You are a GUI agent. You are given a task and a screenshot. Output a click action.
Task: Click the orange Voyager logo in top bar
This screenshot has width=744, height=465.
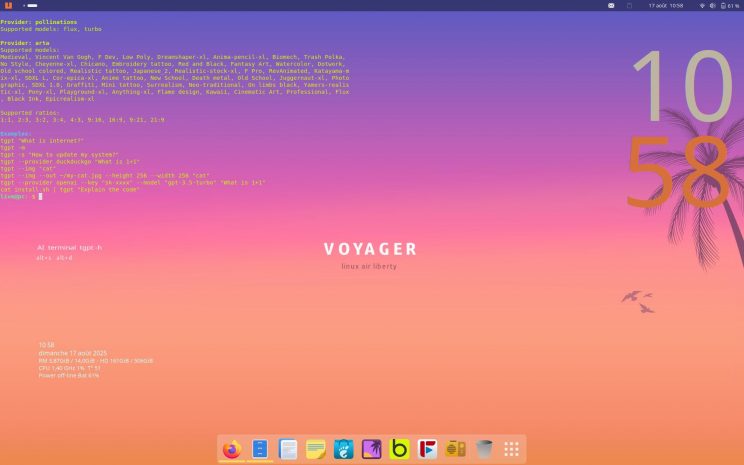[x=8, y=5]
